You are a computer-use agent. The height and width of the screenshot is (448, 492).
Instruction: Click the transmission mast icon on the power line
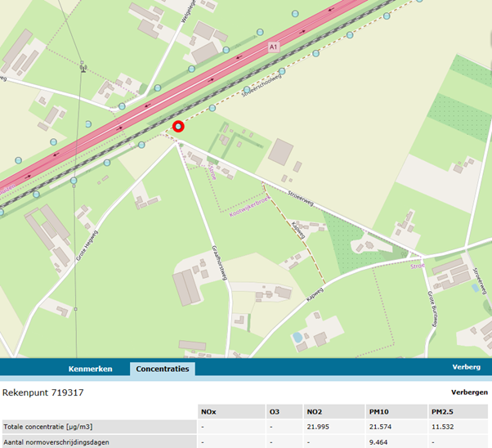coord(83,67)
